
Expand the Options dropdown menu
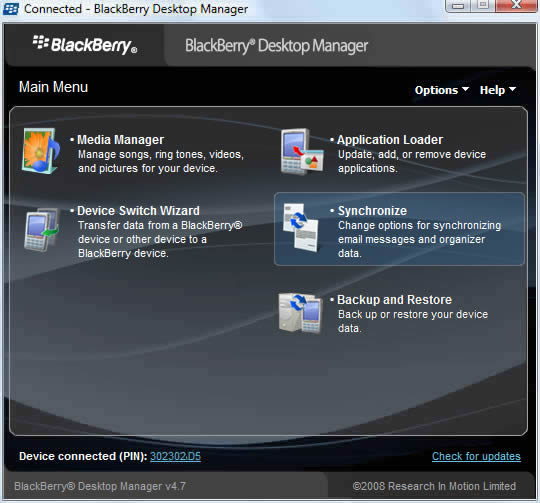point(442,90)
